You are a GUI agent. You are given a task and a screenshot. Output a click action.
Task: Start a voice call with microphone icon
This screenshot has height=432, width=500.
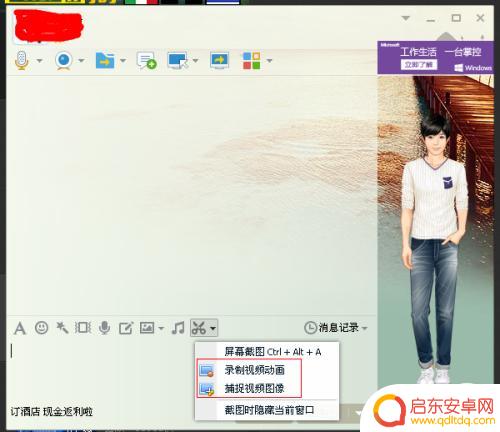22,60
